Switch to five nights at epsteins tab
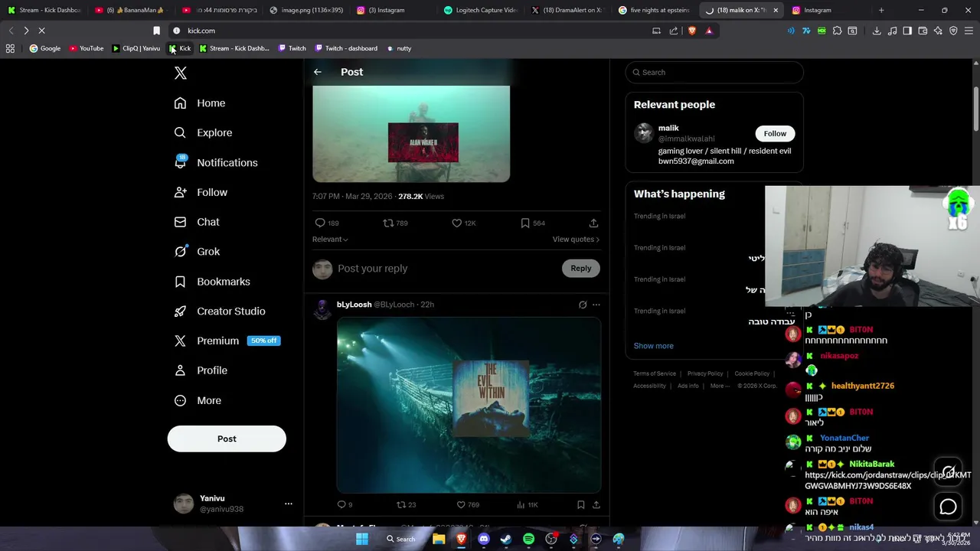This screenshot has width=980, height=551. [x=655, y=10]
